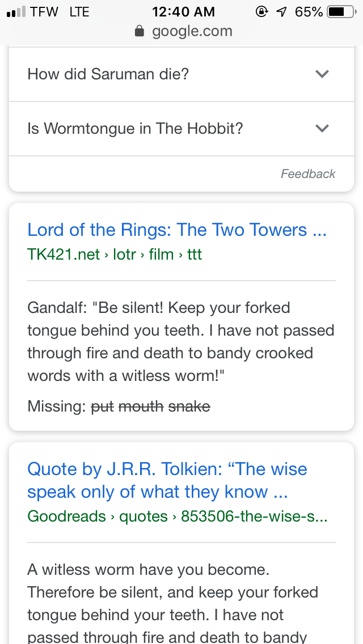Tap chevron next to Saruman question
Viewport: 363px width, 644px height.
(322, 74)
